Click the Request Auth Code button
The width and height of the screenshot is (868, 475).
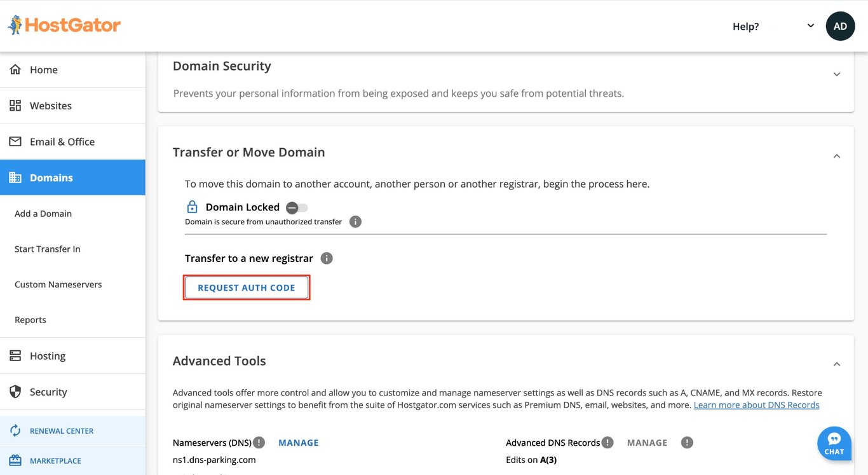pos(247,286)
